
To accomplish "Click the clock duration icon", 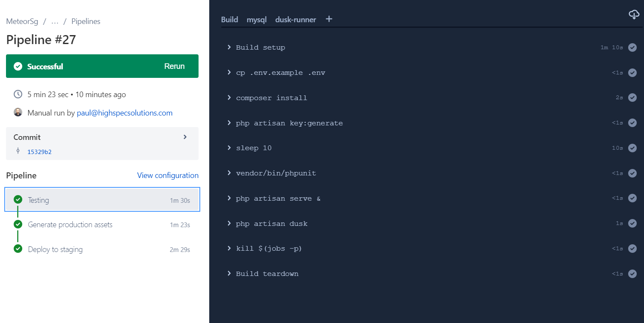I will coord(18,94).
